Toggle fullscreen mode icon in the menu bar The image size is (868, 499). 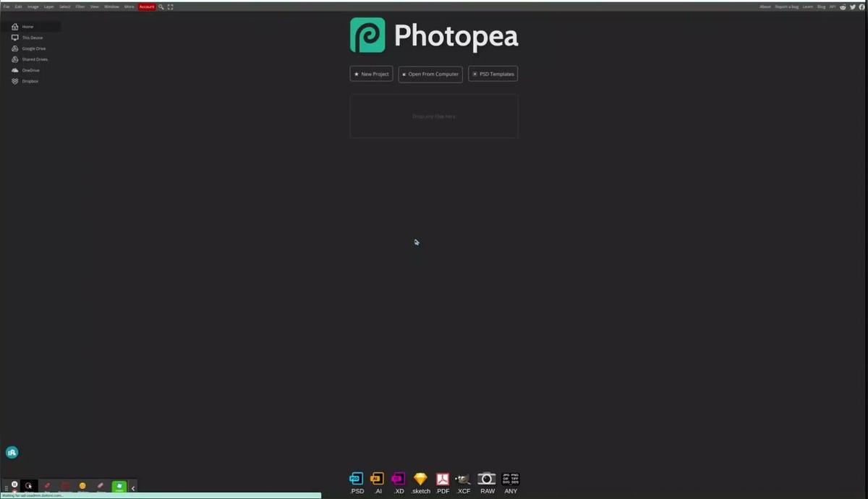coord(171,7)
